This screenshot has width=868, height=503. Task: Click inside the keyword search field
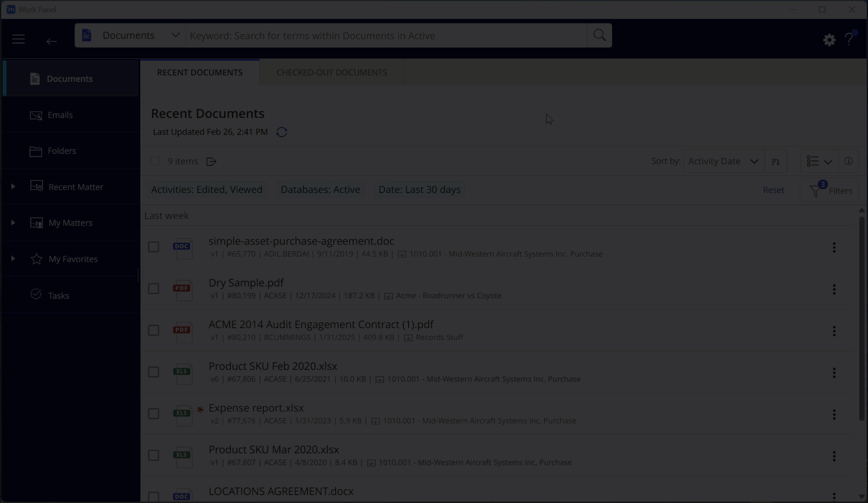pyautogui.click(x=383, y=35)
